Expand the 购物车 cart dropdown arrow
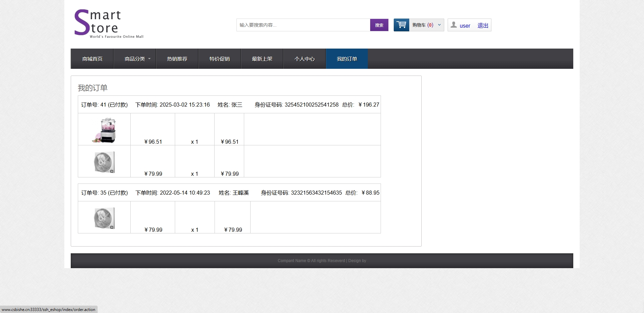This screenshot has height=313, width=644. pos(439,25)
